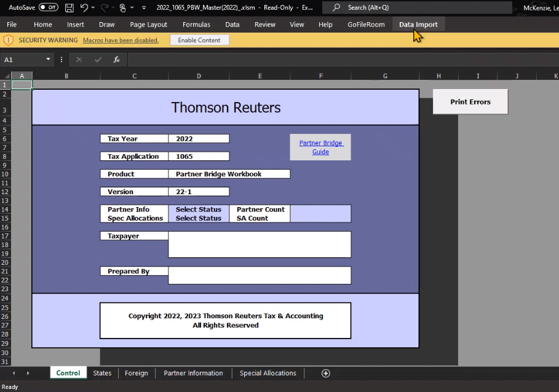Image resolution: width=559 pixels, height=392 pixels.
Task: Click the Name Box showing A1
Action: [x=23, y=60]
